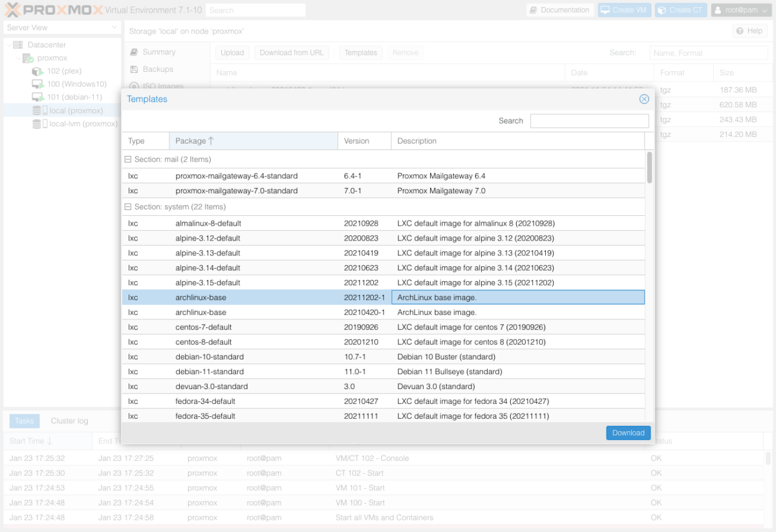Click the Templates dialog search field
Screen dimensions: 776x532
589,120
